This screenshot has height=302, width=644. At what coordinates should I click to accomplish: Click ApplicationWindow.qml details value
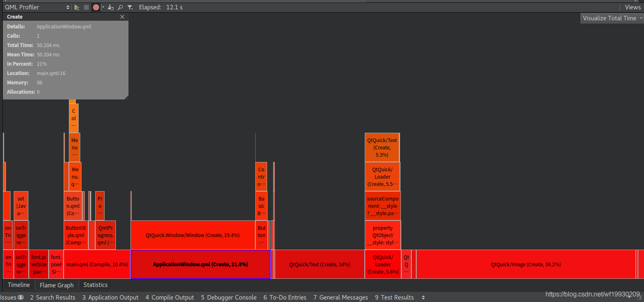click(x=64, y=27)
